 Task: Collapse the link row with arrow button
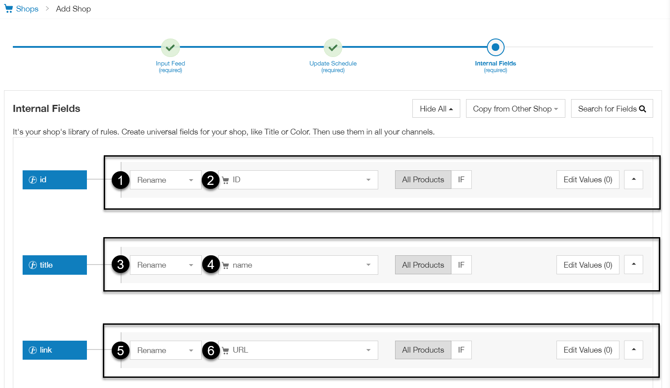(x=634, y=350)
